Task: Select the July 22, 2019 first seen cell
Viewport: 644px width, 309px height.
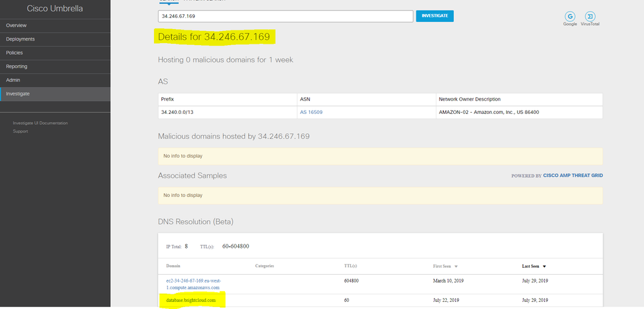Action: coord(447,301)
